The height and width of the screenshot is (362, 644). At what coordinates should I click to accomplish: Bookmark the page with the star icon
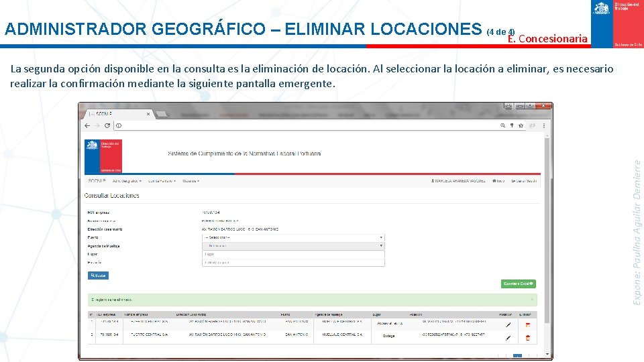(521, 125)
